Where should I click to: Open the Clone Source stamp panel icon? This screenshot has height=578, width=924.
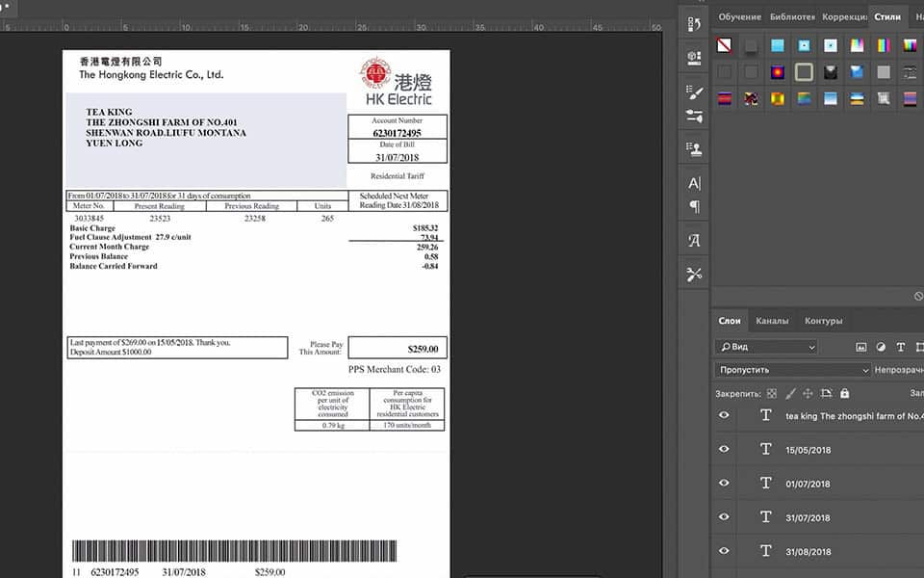[694, 148]
